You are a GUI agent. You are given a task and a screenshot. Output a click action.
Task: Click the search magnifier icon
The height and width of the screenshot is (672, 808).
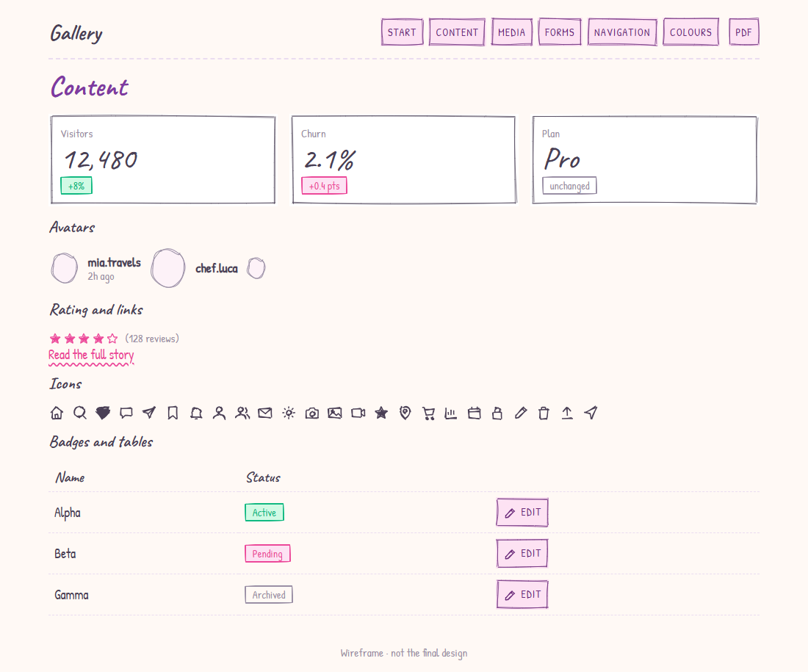click(x=80, y=413)
